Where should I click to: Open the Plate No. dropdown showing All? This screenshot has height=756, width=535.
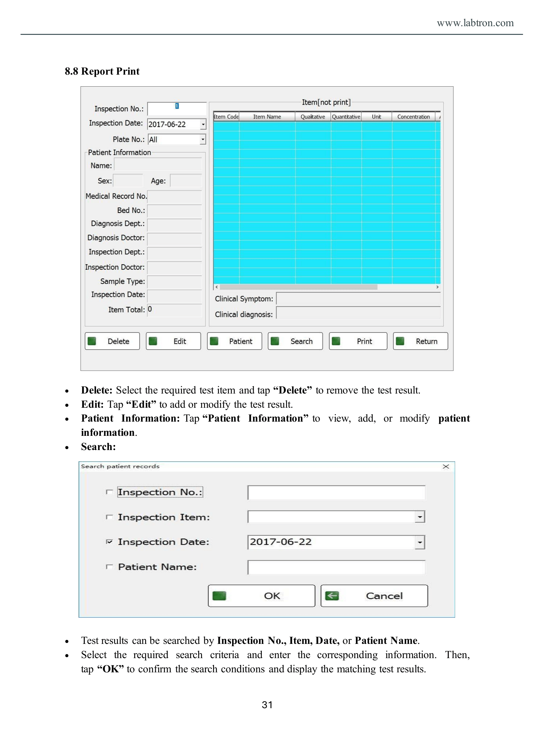203,139
